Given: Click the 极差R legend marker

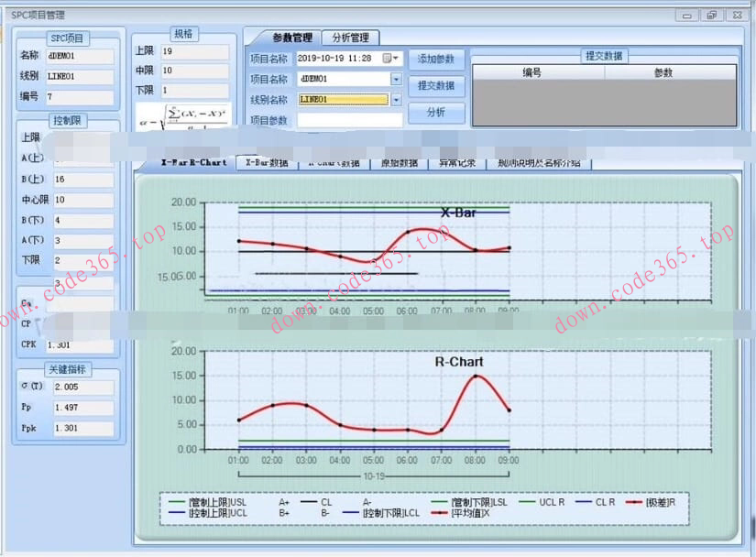Looking at the screenshot, I should [x=630, y=502].
